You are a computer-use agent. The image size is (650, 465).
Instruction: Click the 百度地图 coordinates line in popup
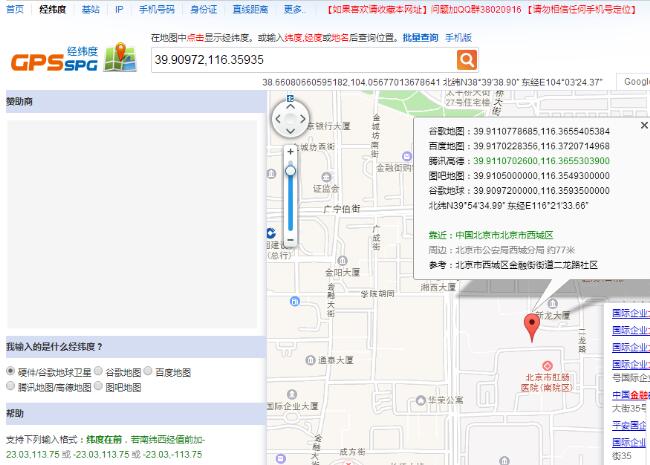(519, 146)
